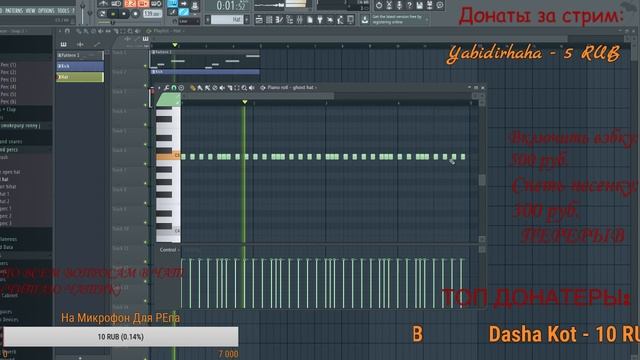Click the song time display 0:01
This screenshot has width=640, height=360.
(x=231, y=6)
